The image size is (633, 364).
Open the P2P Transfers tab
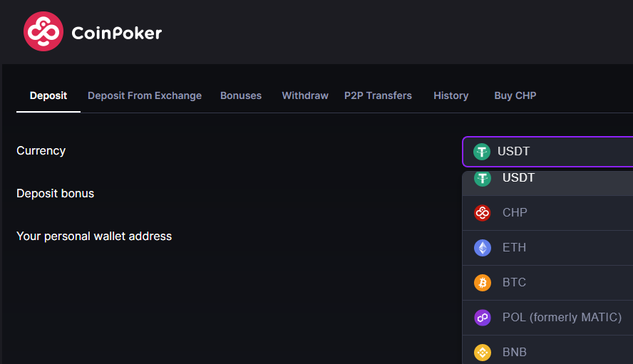378,95
